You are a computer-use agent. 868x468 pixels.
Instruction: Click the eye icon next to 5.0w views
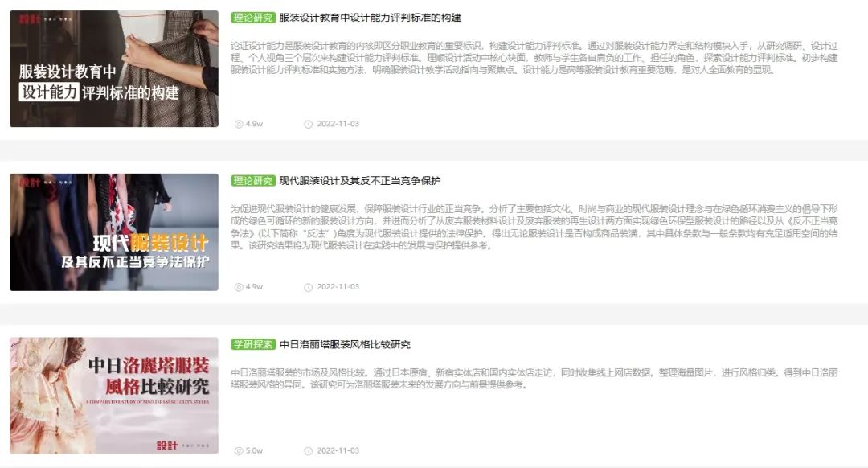click(x=239, y=451)
